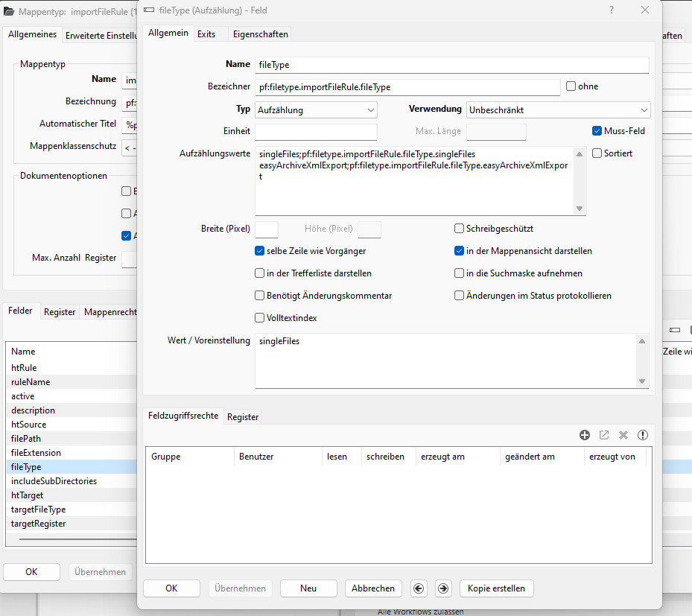
Task: Click into the Name field fileType
Action: 452,65
